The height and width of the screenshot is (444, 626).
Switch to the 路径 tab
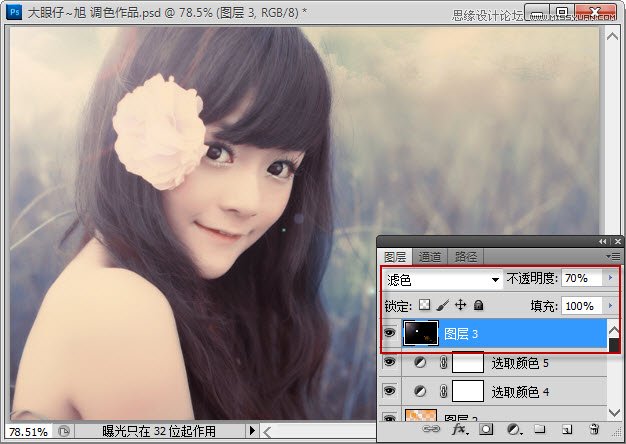click(x=466, y=257)
